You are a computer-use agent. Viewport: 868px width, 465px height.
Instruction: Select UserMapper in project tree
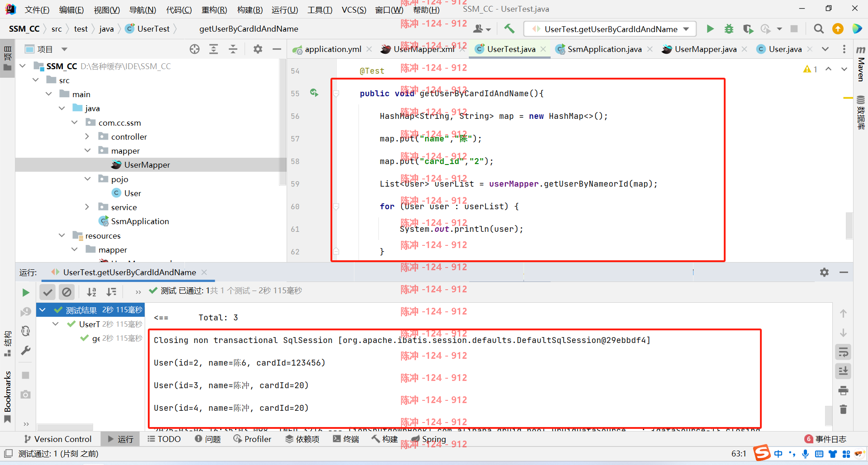click(x=147, y=165)
